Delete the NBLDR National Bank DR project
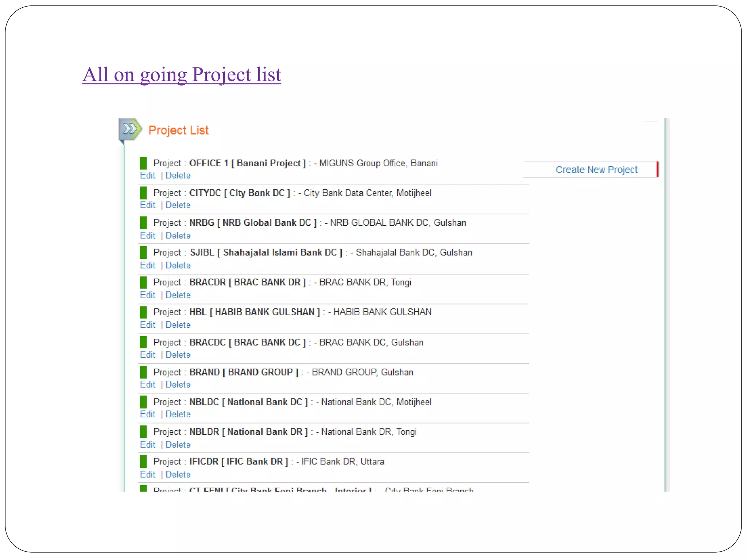The image size is (747, 560). pos(178,444)
